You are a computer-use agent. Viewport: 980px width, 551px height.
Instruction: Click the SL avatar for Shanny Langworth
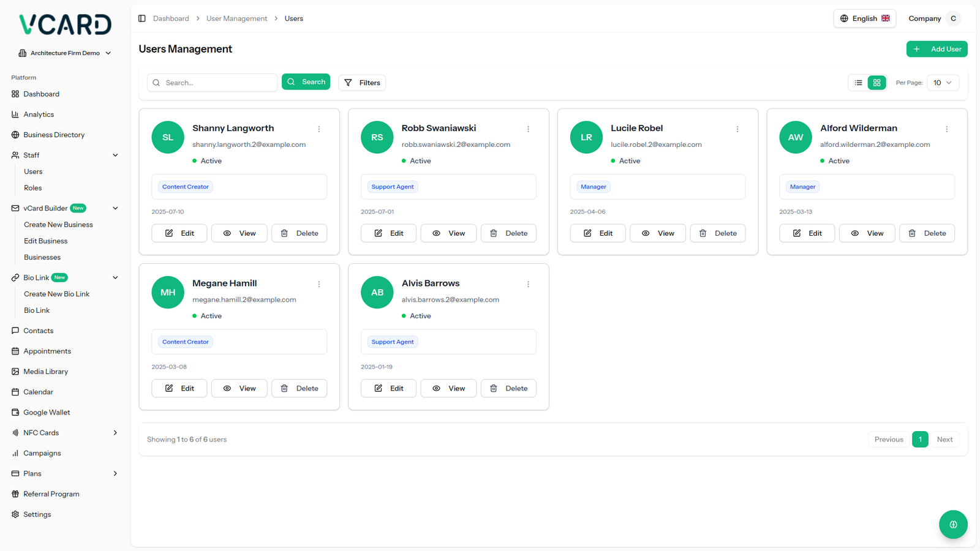(168, 137)
